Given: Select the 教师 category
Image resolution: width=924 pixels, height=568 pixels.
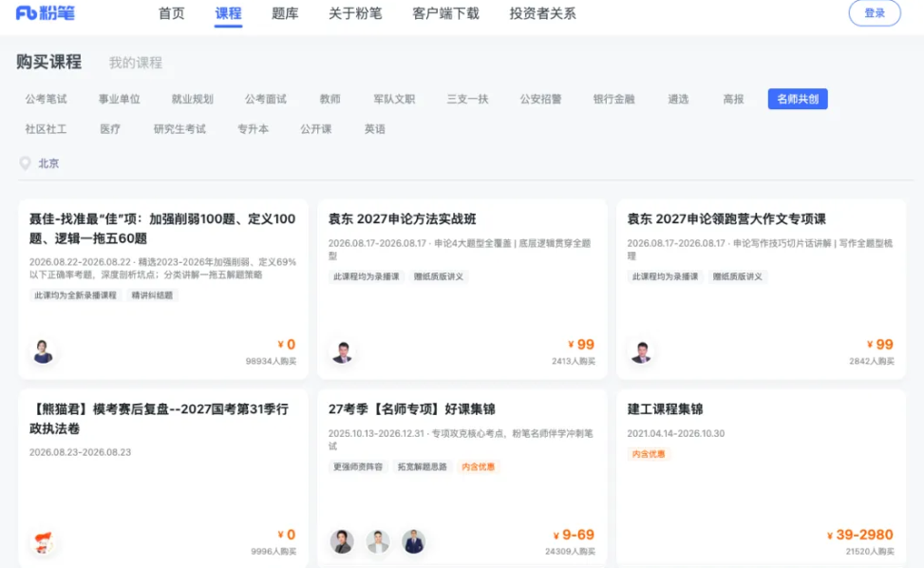Looking at the screenshot, I should click(330, 99).
